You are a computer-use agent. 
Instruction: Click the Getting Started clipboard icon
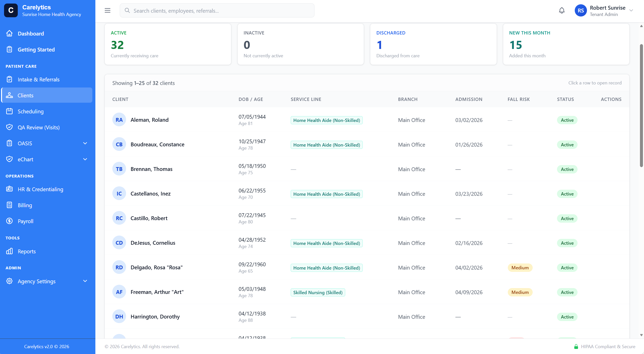(x=9, y=49)
